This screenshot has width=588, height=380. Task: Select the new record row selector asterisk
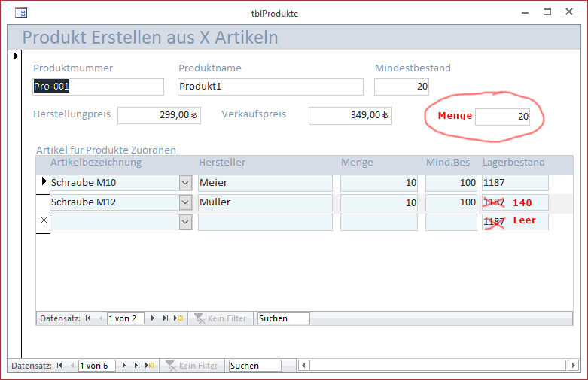point(43,223)
